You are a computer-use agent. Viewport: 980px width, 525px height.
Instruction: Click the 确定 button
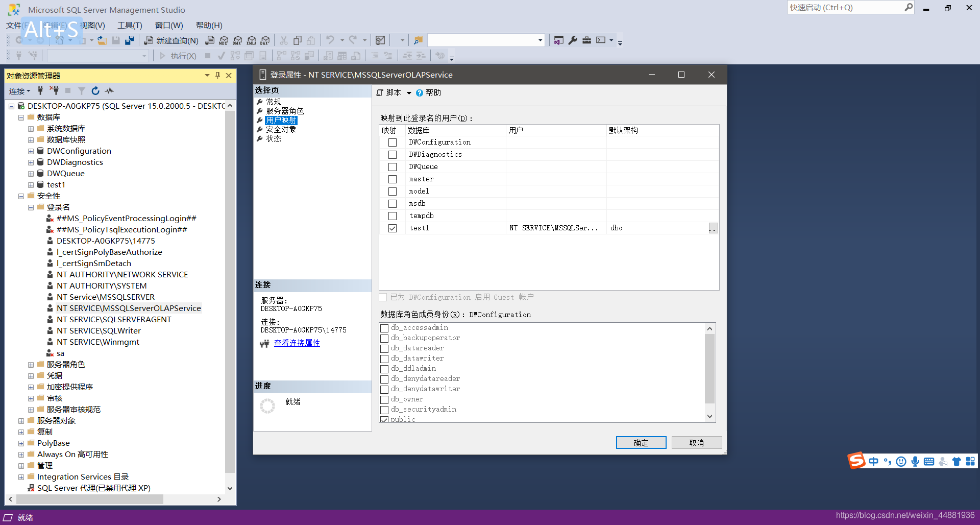click(x=641, y=443)
